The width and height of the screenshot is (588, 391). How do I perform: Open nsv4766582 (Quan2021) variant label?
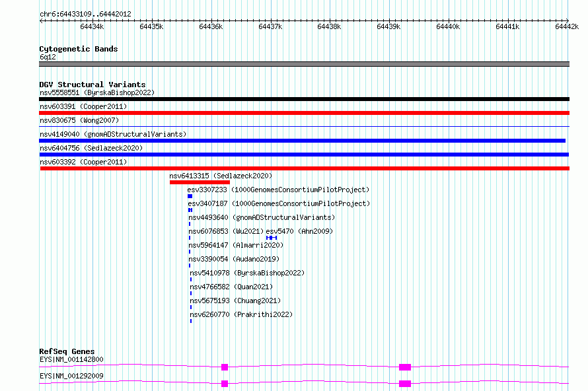tap(231, 287)
